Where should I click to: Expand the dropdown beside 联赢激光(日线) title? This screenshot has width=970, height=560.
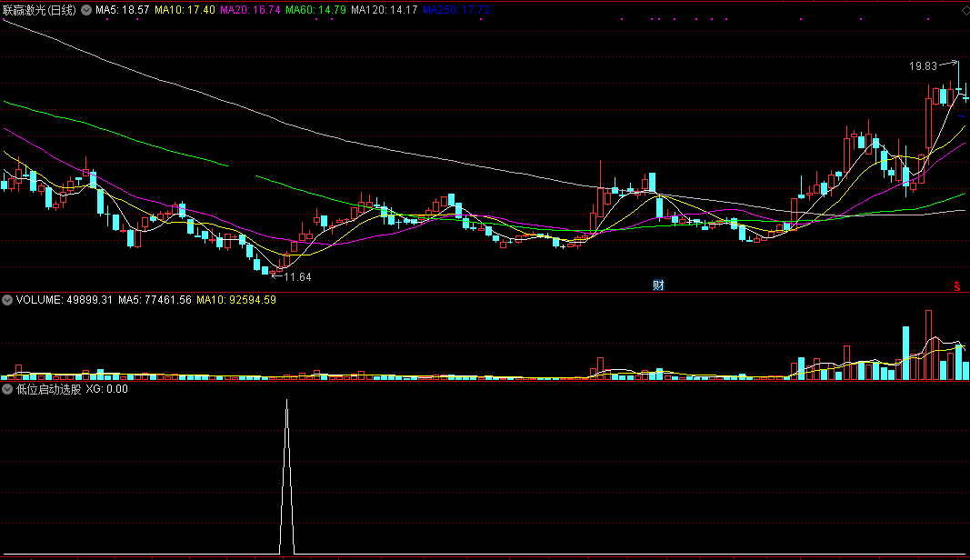click(86, 10)
